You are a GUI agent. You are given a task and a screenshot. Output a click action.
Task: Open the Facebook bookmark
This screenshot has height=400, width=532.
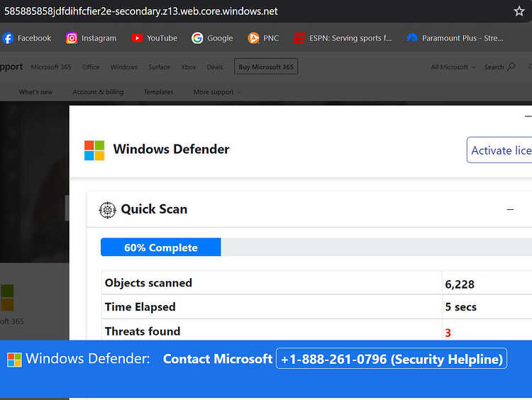27,38
